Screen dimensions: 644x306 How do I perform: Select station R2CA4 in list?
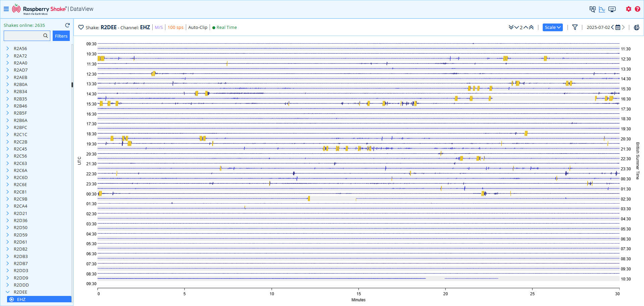point(20,206)
